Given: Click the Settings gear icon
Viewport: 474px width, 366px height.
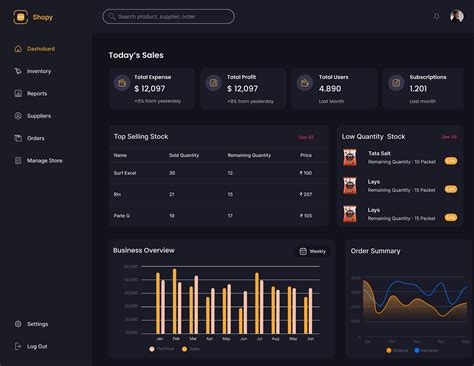Looking at the screenshot, I should coord(18,324).
